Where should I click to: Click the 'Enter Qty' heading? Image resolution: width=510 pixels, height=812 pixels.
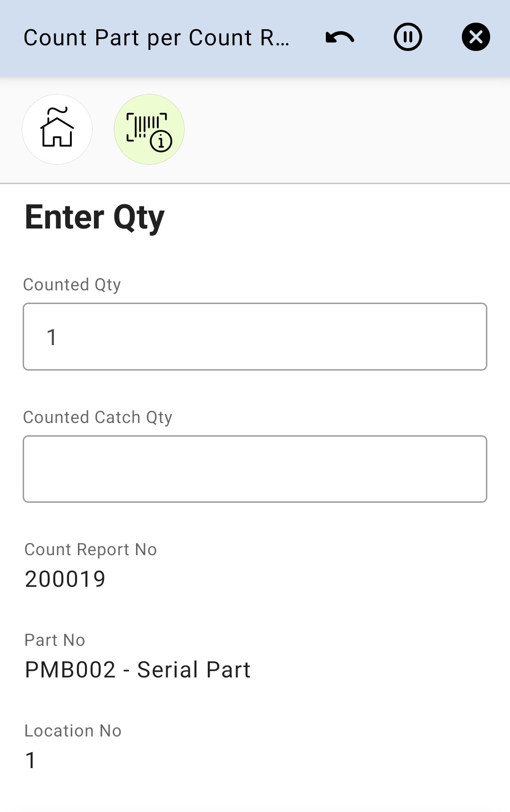pyautogui.click(x=94, y=218)
